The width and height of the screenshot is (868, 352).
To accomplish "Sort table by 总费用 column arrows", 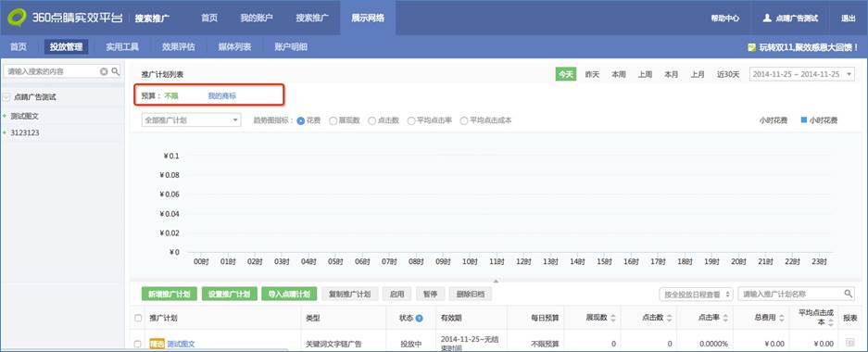I will (782, 319).
